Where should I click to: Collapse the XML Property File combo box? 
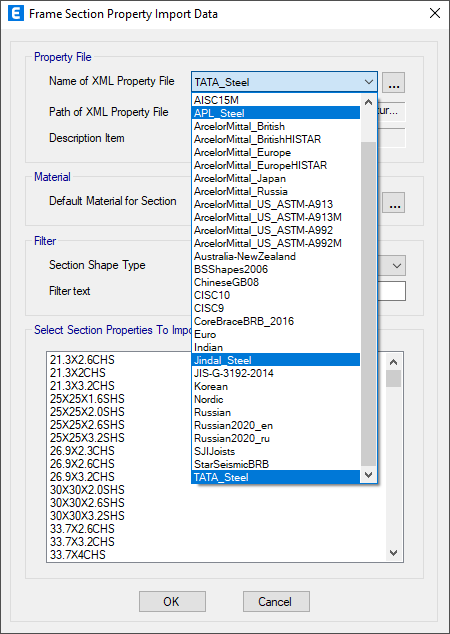pos(368,82)
